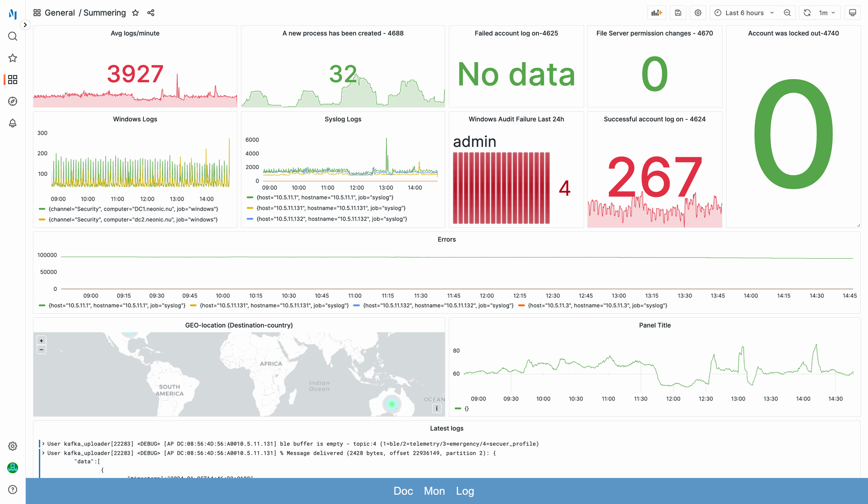
Task: Click the 267 successful log on value
Action: coord(655,176)
